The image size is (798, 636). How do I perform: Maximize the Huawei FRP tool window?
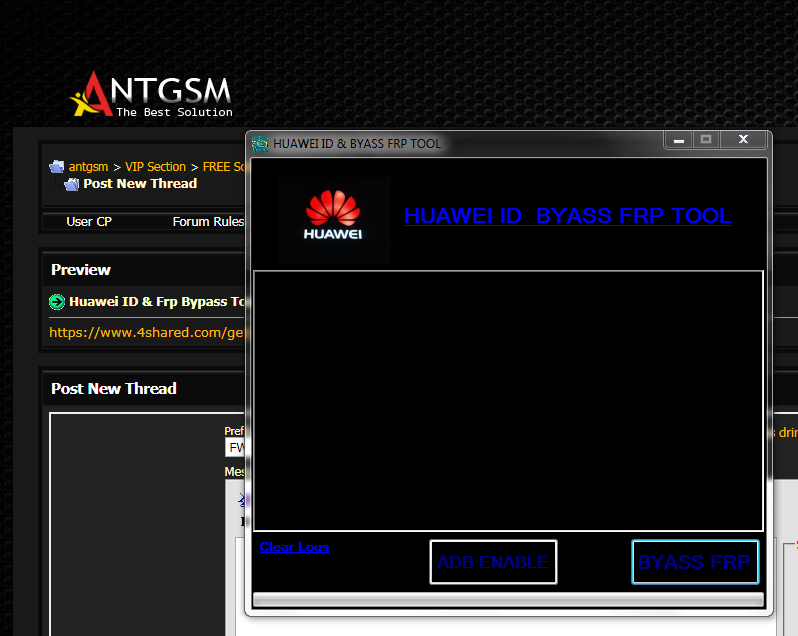click(705, 139)
